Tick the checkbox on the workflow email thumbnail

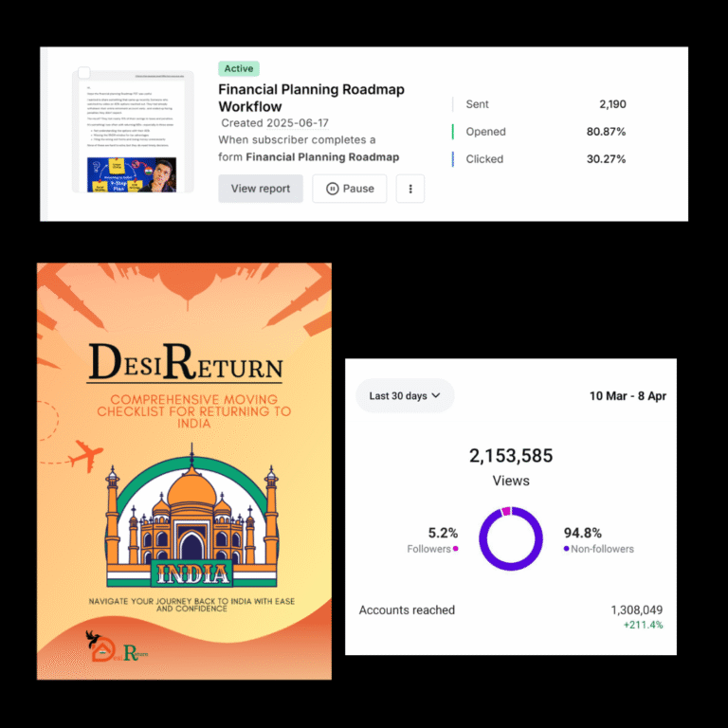coord(84,73)
